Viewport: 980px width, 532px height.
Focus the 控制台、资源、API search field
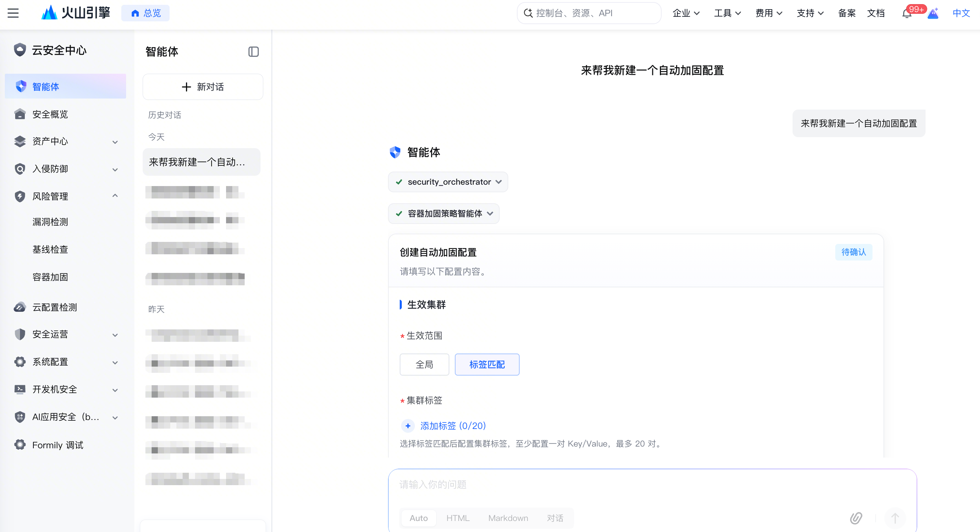(589, 13)
